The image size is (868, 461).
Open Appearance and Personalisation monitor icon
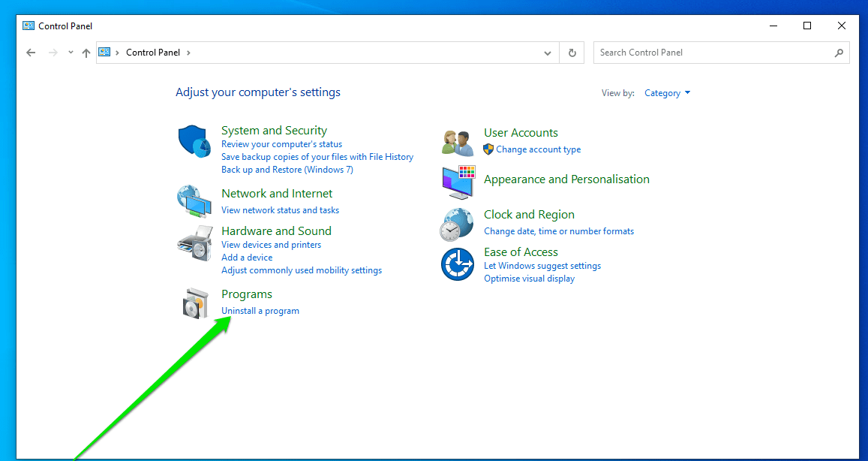pos(457,180)
